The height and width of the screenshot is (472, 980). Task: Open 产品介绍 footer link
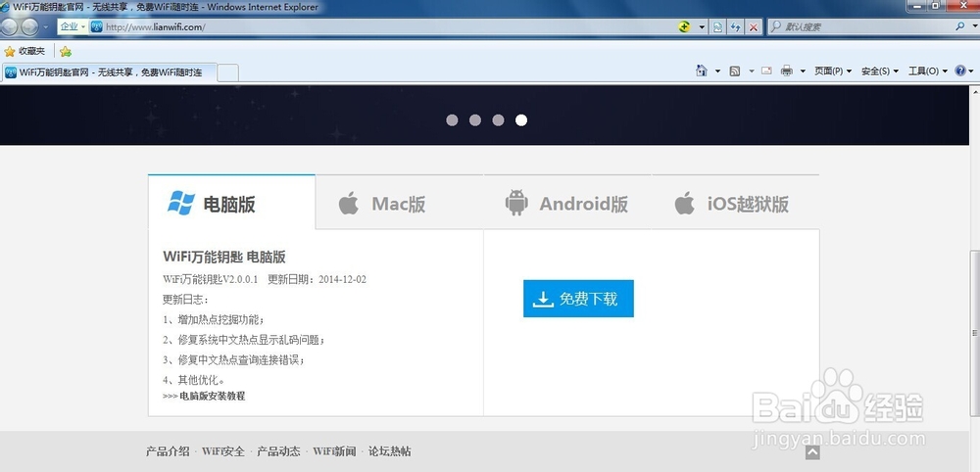[168, 451]
